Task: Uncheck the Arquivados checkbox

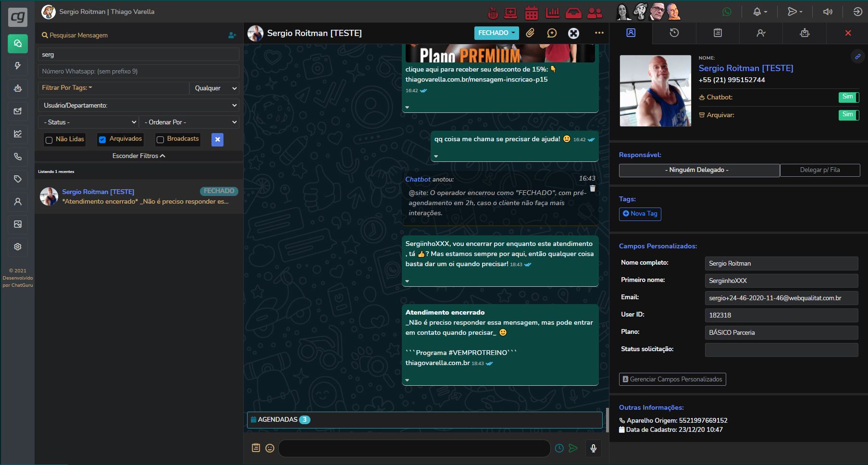Action: coord(102,140)
